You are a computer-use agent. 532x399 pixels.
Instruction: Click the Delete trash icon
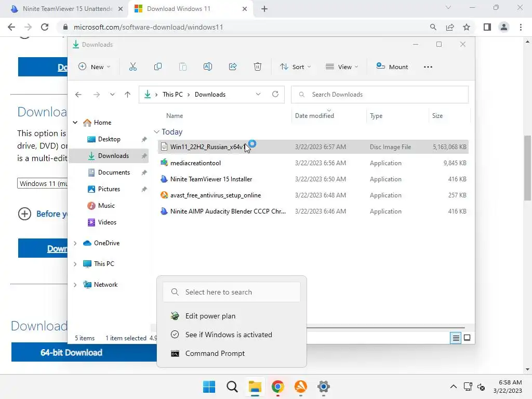click(258, 67)
